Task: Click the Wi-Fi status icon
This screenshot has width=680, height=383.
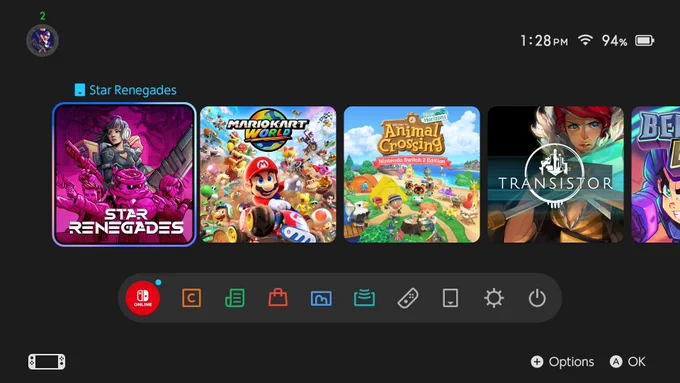Action: coord(585,40)
